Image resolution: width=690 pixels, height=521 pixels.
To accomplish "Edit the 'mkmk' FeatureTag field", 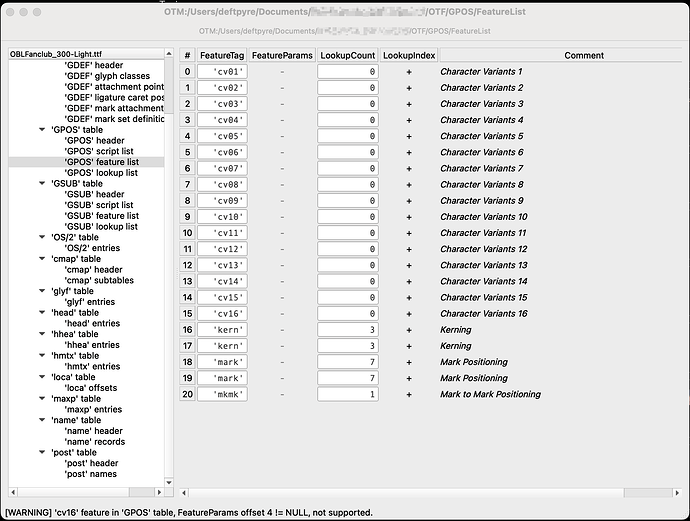I will coord(222,394).
